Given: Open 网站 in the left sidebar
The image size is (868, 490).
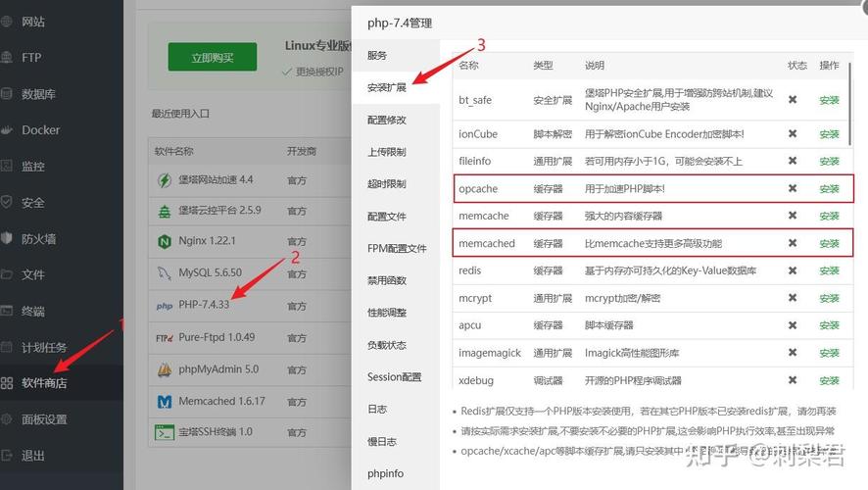Looking at the screenshot, I should [x=32, y=22].
